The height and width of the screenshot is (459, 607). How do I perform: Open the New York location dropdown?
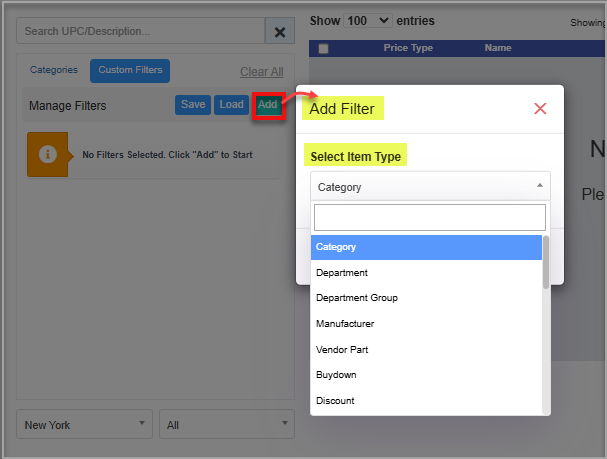84,425
